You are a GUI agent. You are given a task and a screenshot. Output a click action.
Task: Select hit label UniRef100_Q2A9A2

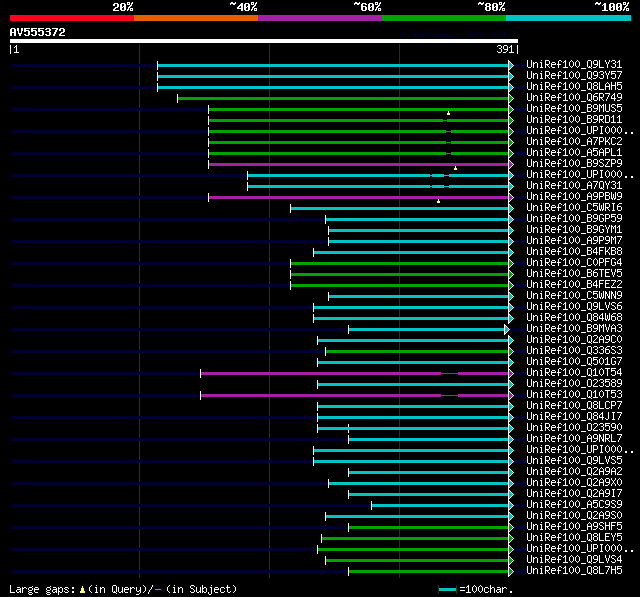574,472
